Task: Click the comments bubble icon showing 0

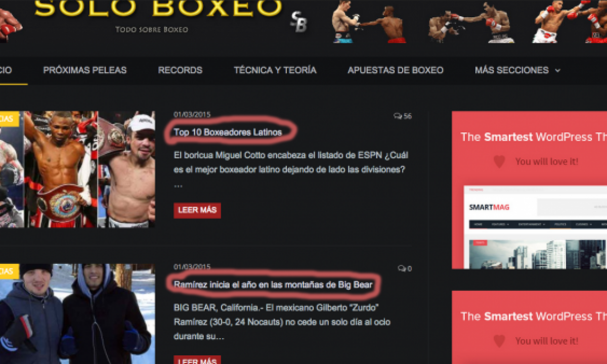Action: (x=402, y=268)
